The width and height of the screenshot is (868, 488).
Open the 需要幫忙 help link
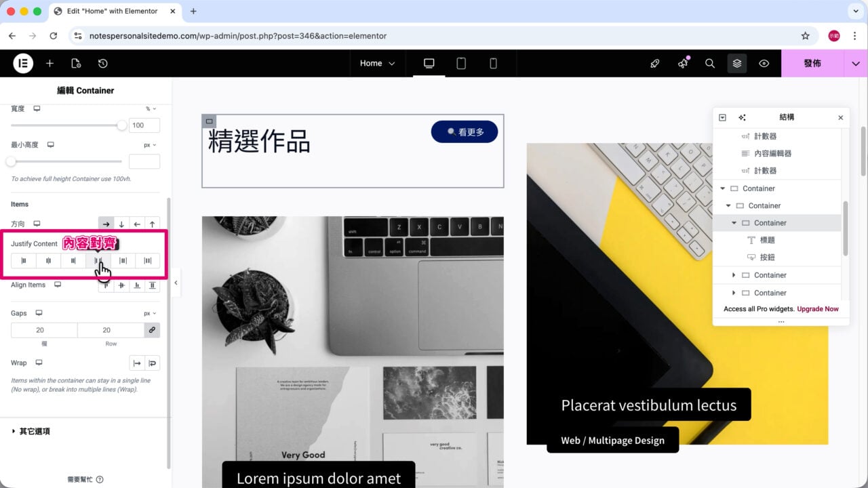pos(85,479)
